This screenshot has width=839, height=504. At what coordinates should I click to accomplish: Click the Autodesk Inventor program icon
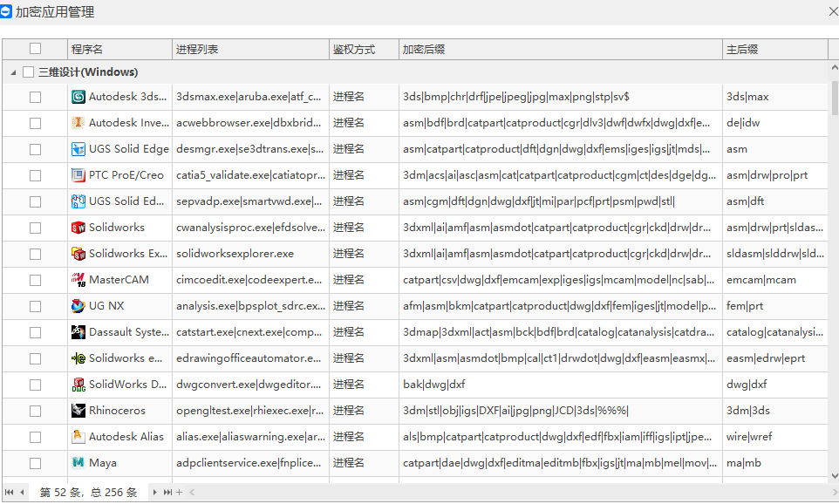tap(78, 123)
